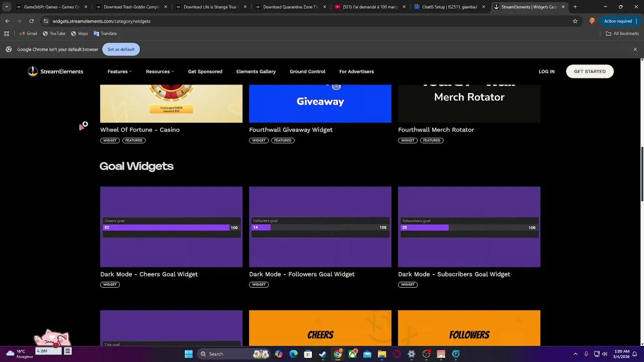Viewport: 644px width, 362px height.
Task: Click LOG IN link
Action: tap(546, 71)
